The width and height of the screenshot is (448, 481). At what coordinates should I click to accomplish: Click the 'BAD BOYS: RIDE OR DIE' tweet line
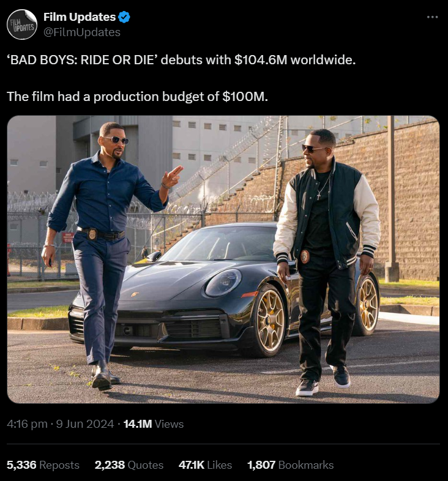coord(181,62)
